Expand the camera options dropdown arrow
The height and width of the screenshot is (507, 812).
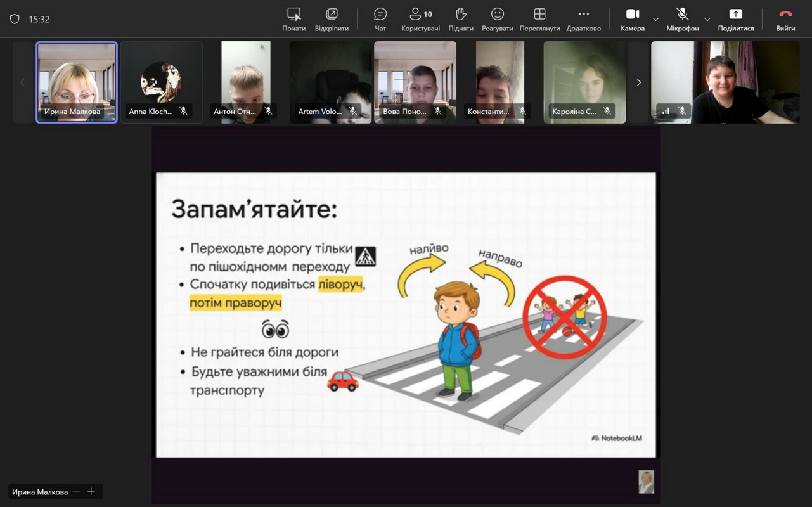655,19
